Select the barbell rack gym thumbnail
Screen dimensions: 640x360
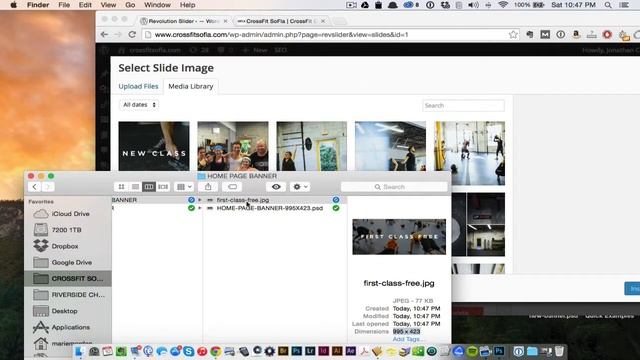311,146
